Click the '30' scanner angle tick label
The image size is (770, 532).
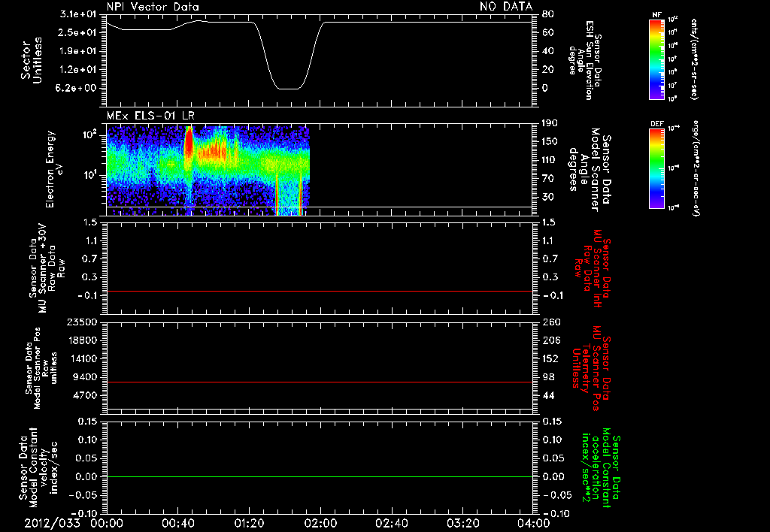(548, 197)
